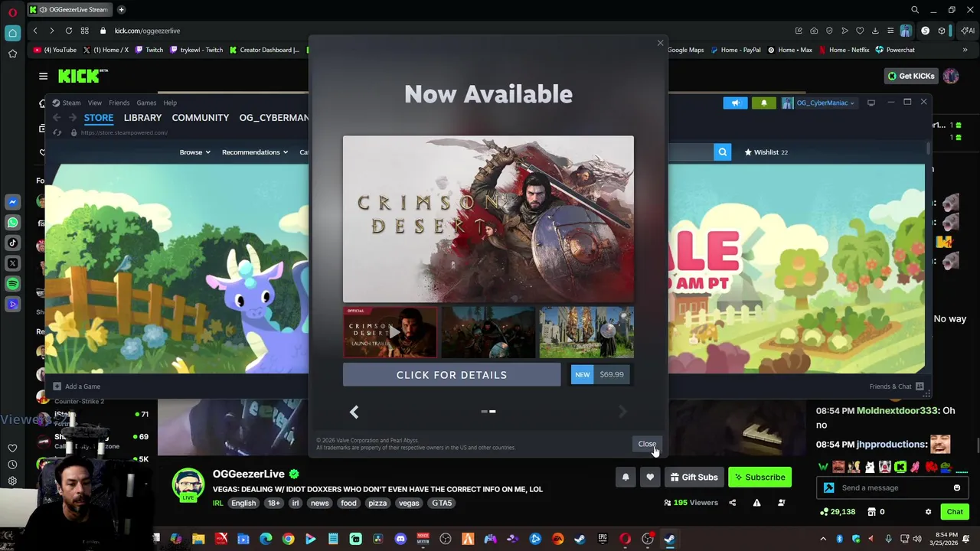Click IRL category link

(217, 504)
